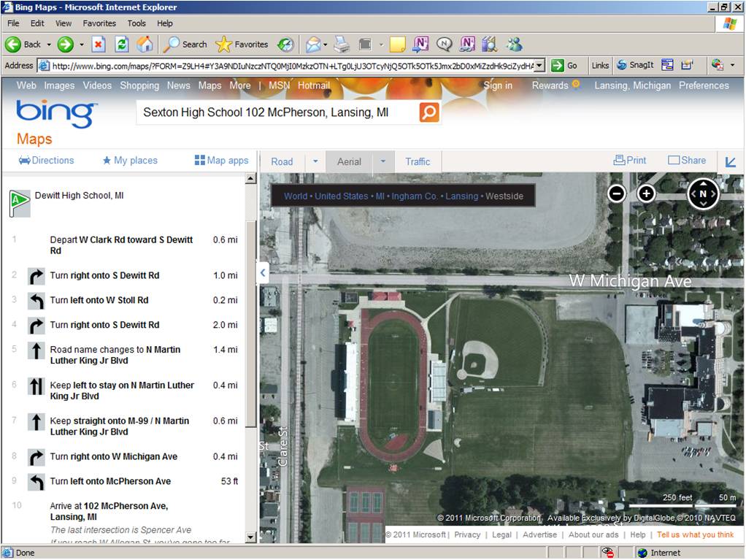Show the Traffic overlay

coord(418,162)
